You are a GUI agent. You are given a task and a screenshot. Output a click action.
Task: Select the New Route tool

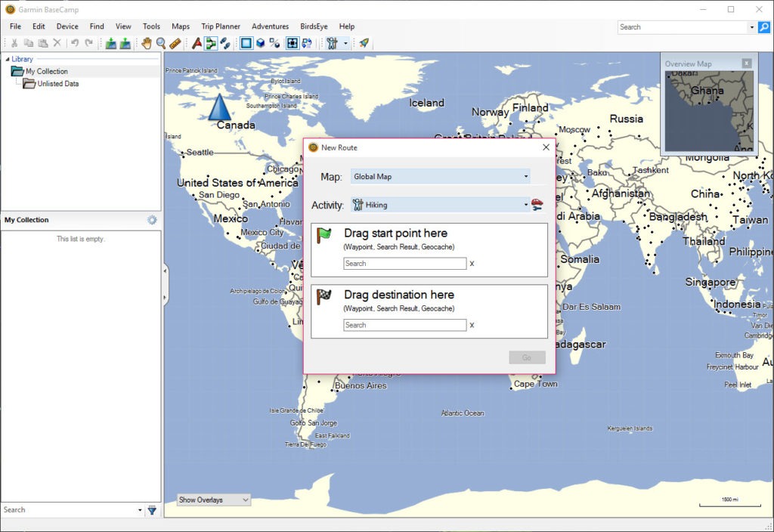(x=212, y=43)
